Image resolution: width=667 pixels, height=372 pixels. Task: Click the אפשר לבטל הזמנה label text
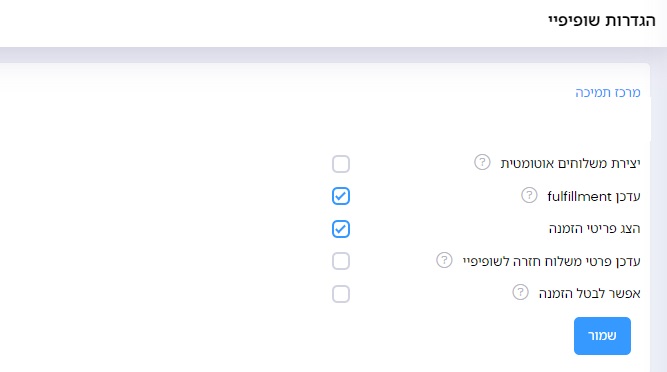pos(590,293)
